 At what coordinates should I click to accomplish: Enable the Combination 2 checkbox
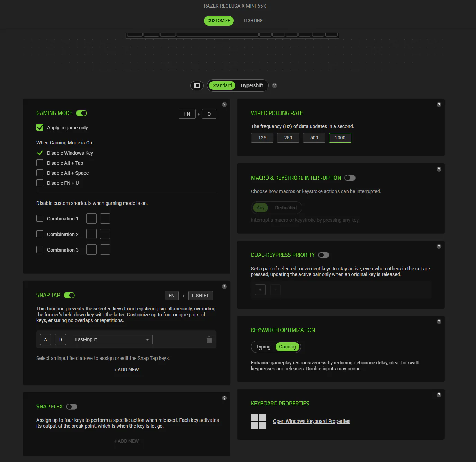point(40,234)
